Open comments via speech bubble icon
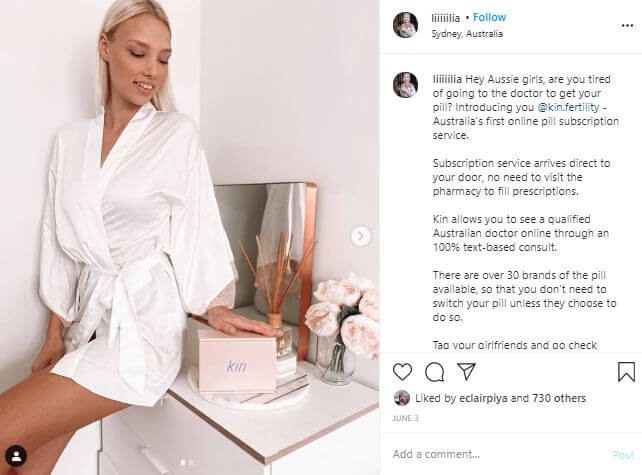The image size is (642, 475). [434, 372]
